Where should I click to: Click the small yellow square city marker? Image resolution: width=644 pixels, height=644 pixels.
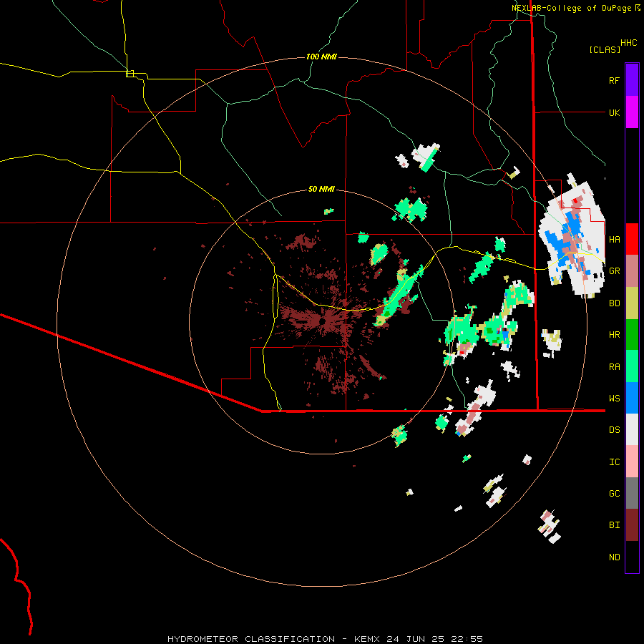[x=130, y=74]
